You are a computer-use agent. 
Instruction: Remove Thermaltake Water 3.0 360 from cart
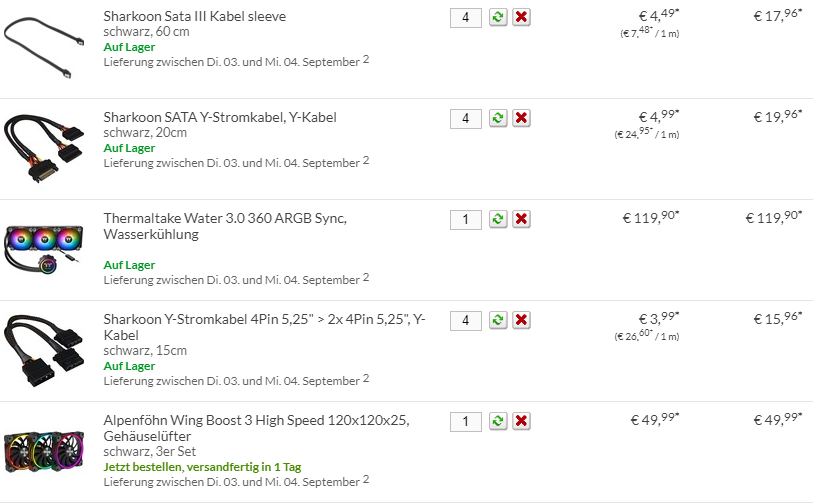[521, 219]
